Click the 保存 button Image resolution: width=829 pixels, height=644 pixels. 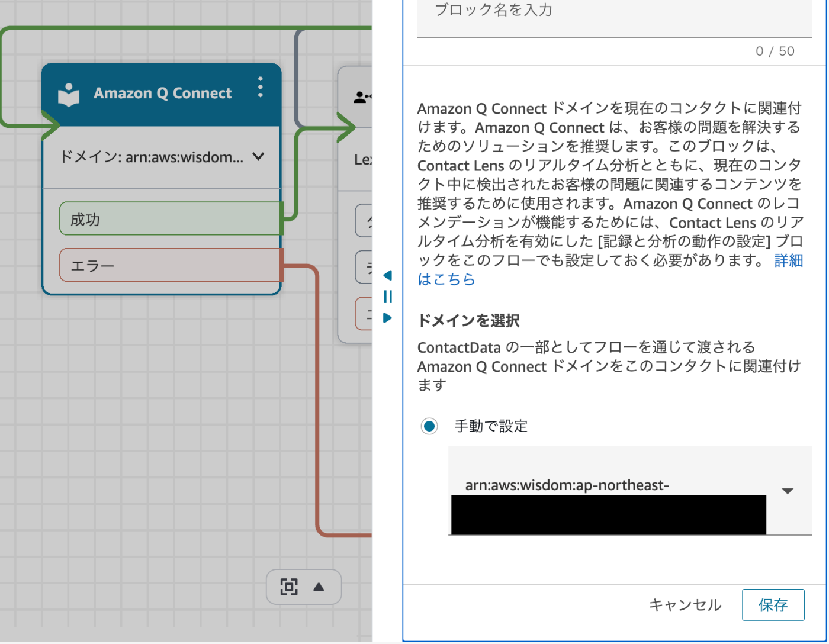[x=773, y=605]
